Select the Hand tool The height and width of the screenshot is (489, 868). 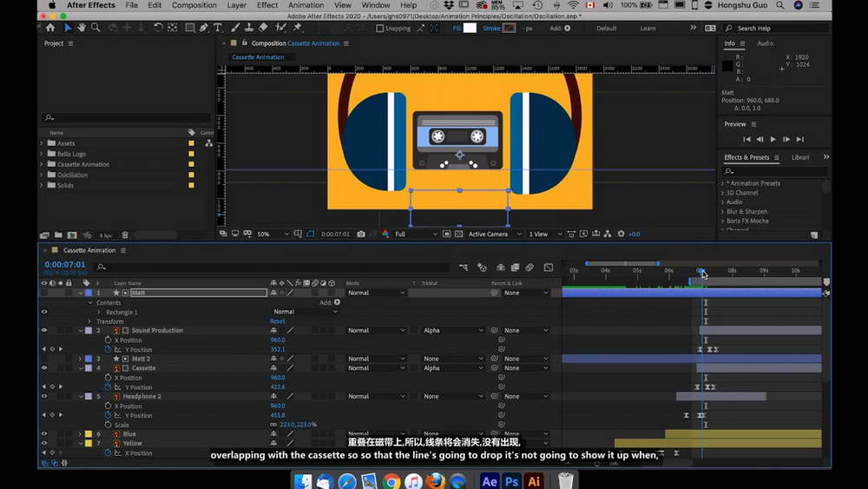(82, 28)
